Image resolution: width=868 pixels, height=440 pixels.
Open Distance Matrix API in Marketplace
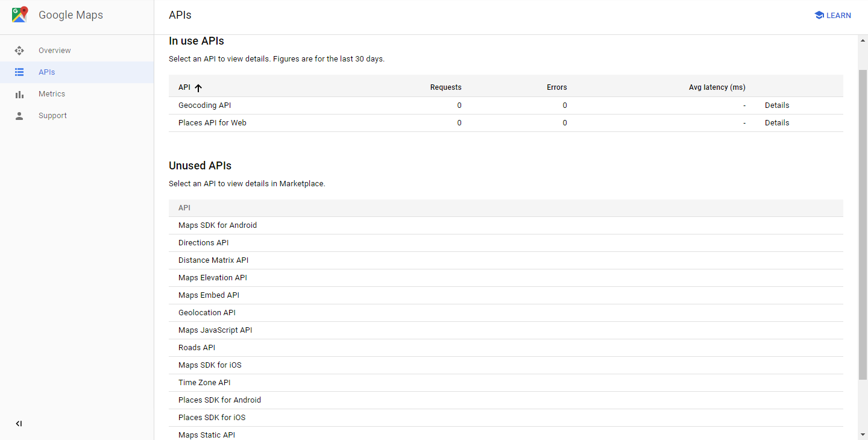tap(213, 260)
